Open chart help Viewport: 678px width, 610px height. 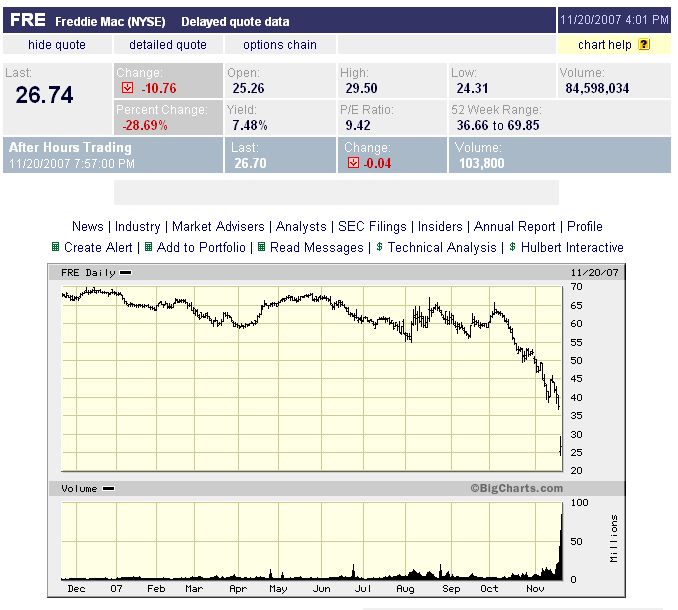pos(604,45)
